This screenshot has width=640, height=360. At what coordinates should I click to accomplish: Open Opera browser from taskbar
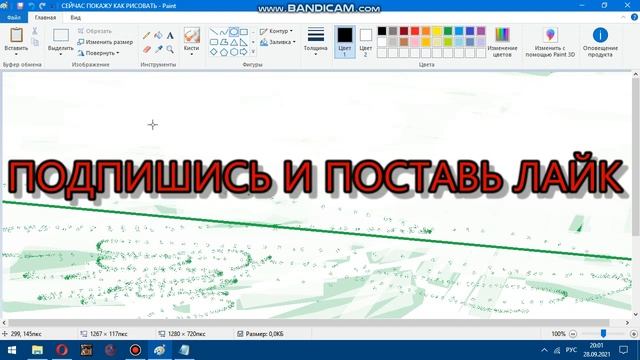62,350
